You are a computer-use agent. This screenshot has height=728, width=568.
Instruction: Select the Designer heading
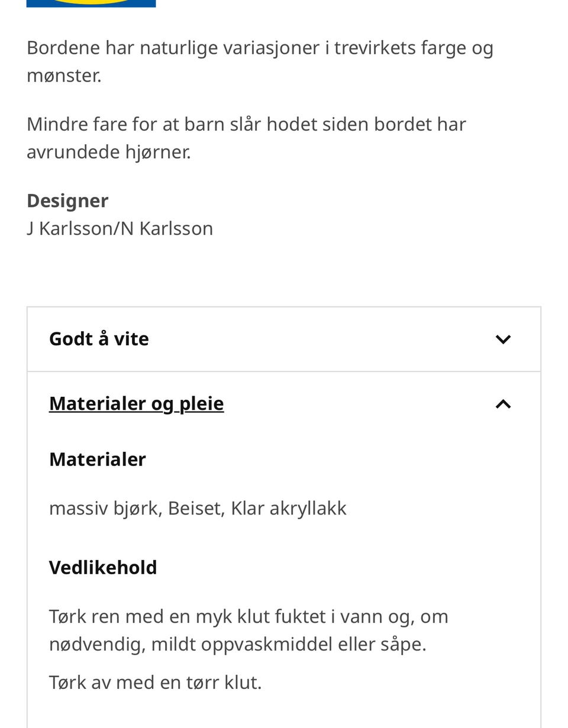[67, 200]
